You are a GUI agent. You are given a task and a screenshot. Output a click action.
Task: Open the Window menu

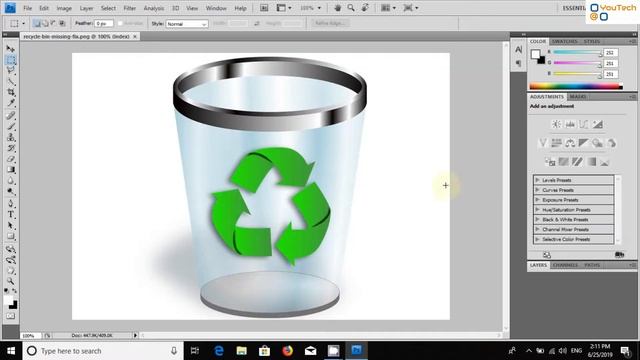216,8
